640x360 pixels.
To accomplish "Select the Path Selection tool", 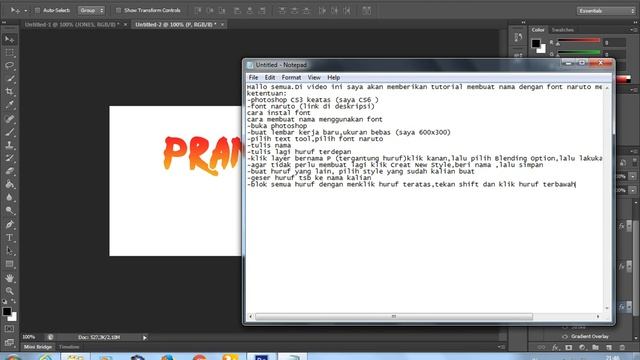I will (10, 251).
